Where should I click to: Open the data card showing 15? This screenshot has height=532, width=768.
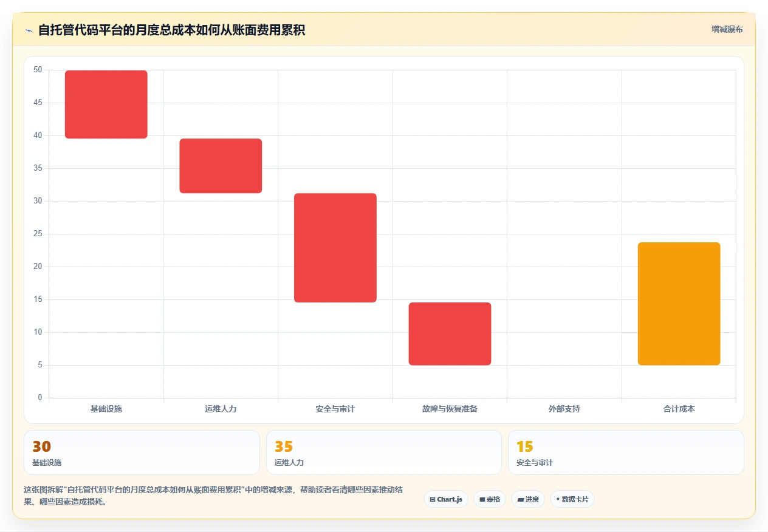point(626,452)
